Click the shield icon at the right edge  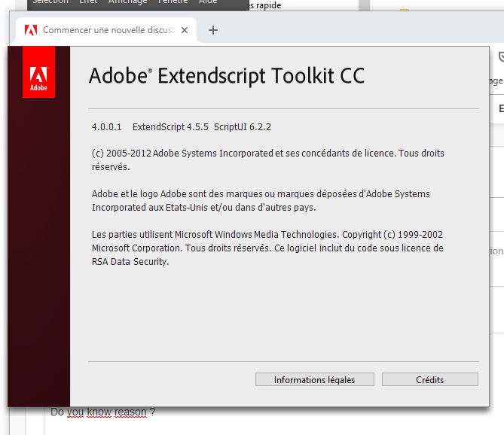(500, 56)
